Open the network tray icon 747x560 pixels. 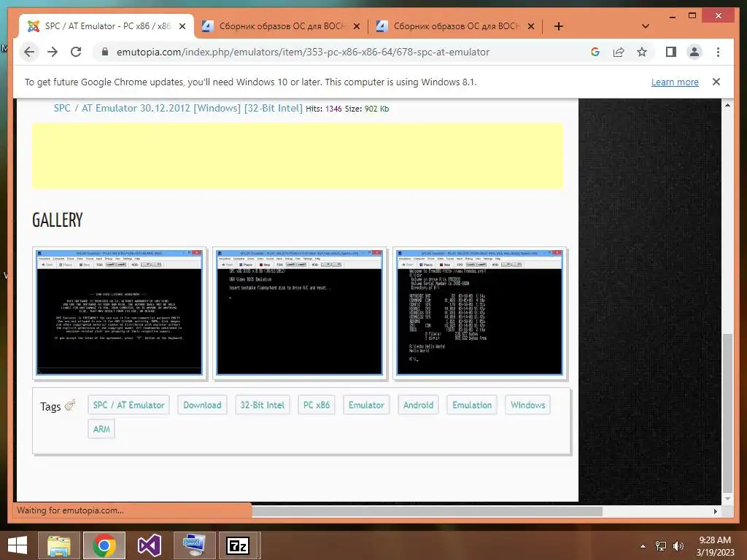(x=661, y=546)
